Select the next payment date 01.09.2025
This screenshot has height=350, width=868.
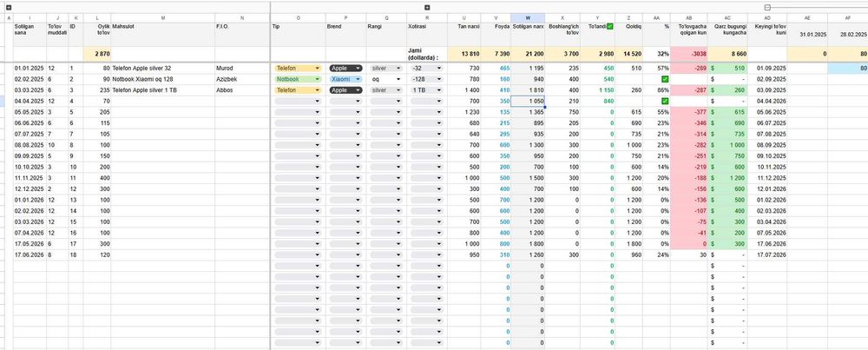pyautogui.click(x=767, y=68)
